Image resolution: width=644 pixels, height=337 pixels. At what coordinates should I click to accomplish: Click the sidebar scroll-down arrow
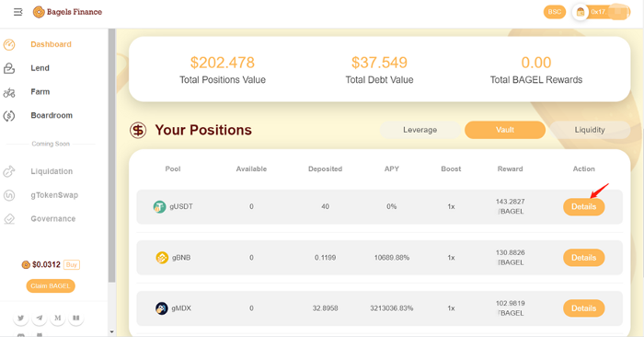click(x=111, y=331)
